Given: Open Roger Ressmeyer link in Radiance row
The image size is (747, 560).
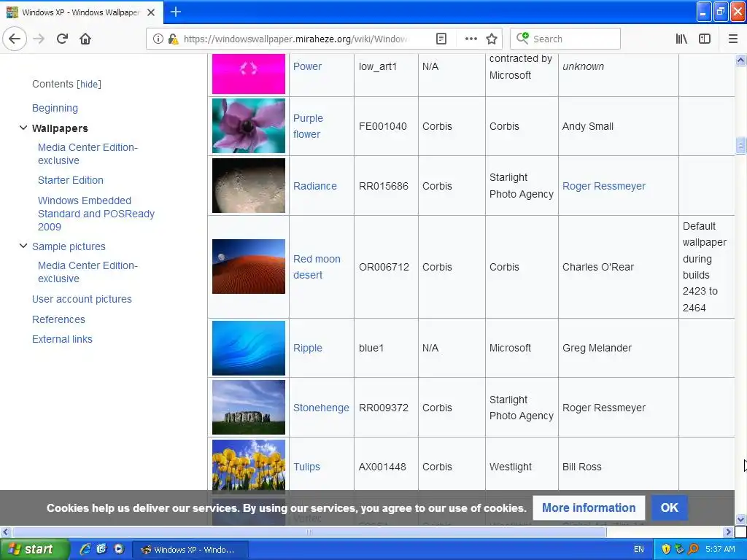Looking at the screenshot, I should click(603, 186).
